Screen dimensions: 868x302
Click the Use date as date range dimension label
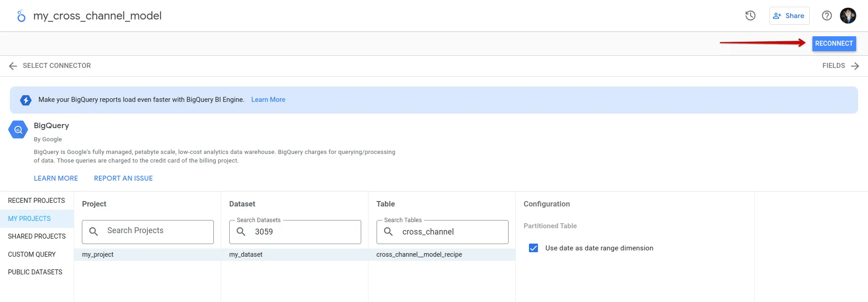pyautogui.click(x=599, y=248)
